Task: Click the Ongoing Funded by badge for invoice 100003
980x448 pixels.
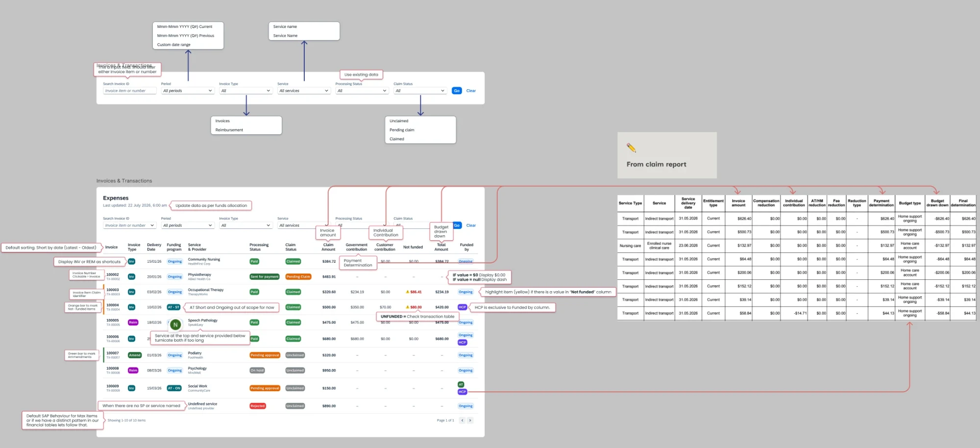Action: click(x=465, y=292)
